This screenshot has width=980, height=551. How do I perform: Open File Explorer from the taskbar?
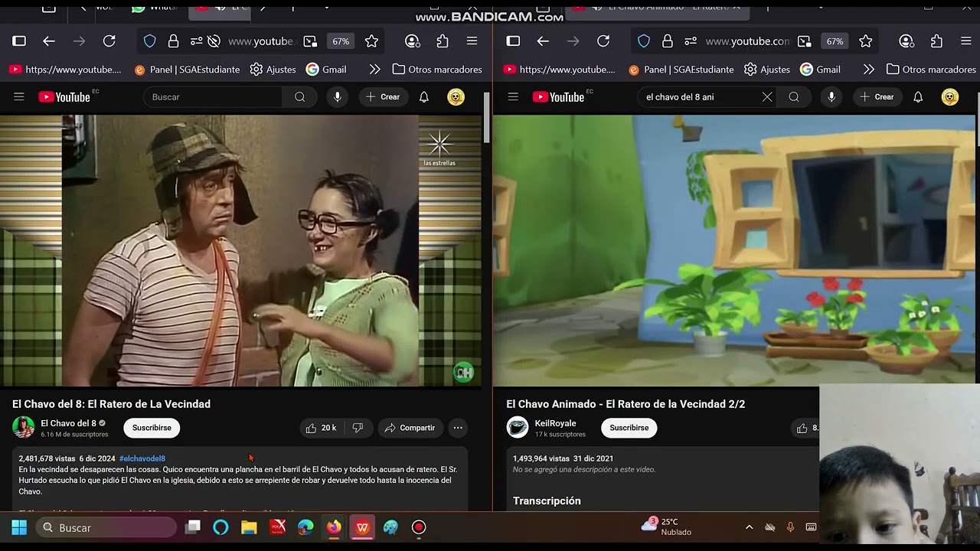click(249, 527)
